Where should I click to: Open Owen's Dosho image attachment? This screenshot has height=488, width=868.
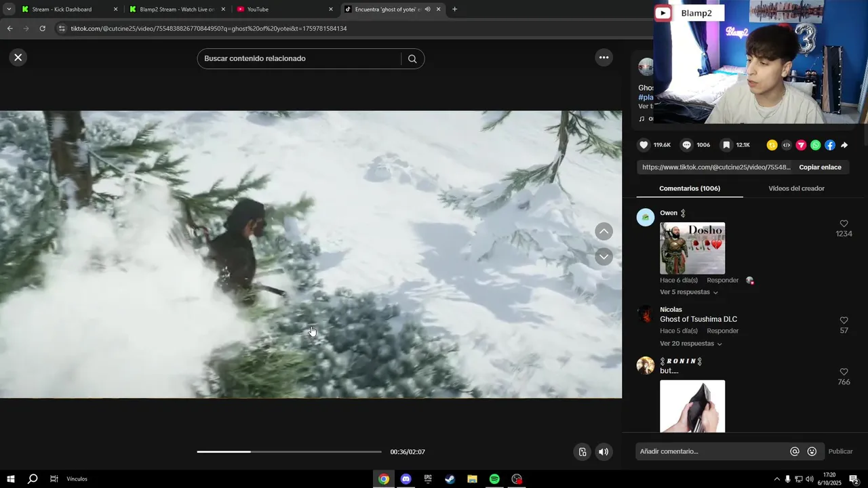pos(692,248)
